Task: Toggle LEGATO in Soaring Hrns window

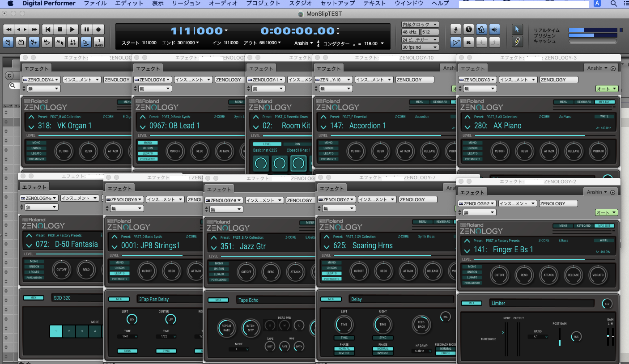Action: 331,273
